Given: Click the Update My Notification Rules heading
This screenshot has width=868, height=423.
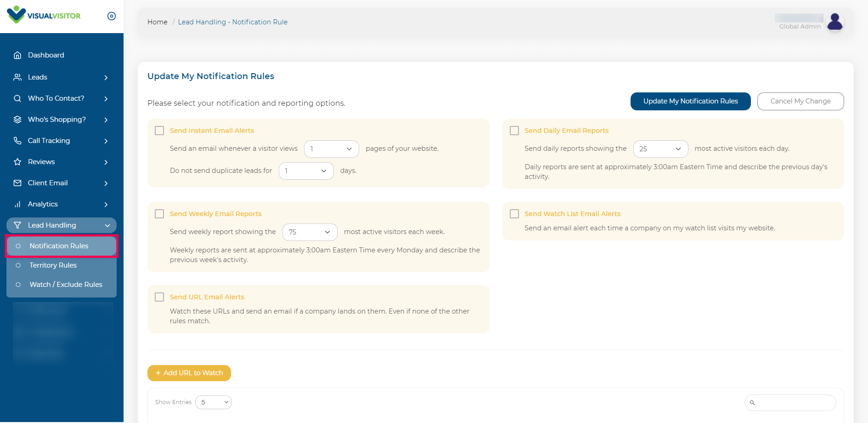Looking at the screenshot, I should point(211,76).
